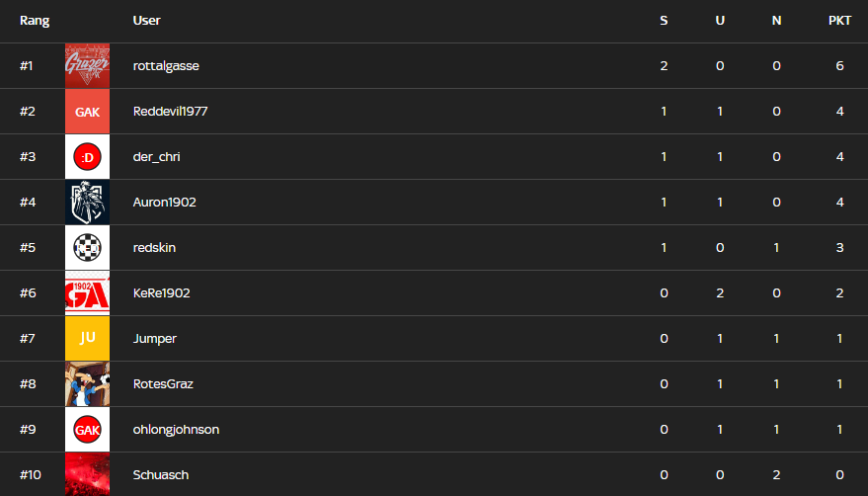Screen dimensions: 868x496
Task: Sort by N losses column header
Action: point(776,21)
